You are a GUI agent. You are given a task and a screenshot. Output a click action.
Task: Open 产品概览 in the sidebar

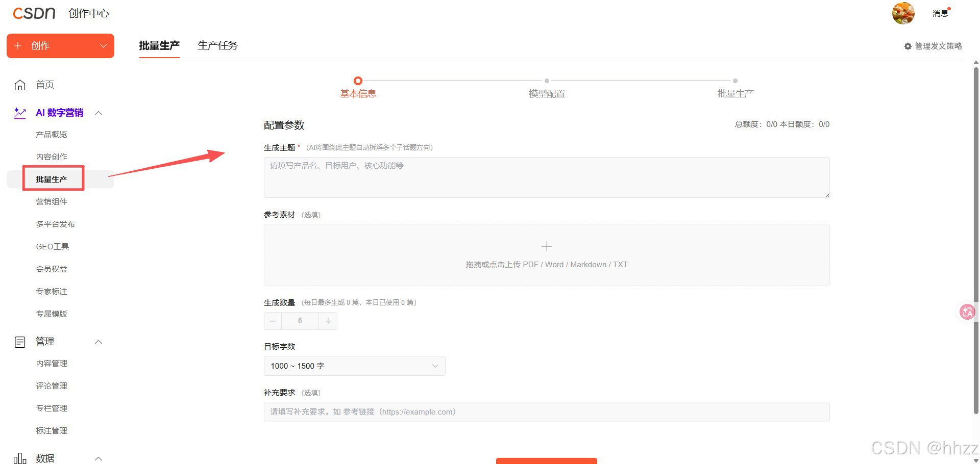(52, 135)
